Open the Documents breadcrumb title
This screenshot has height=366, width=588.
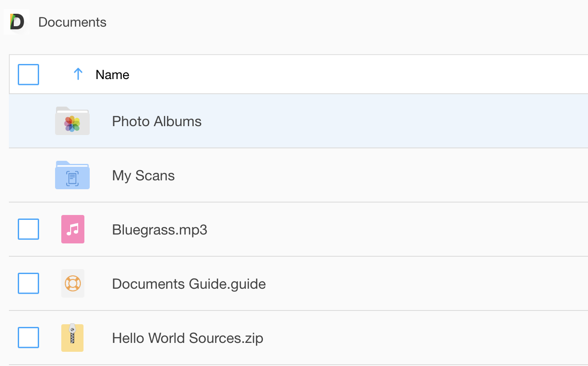pos(72,22)
